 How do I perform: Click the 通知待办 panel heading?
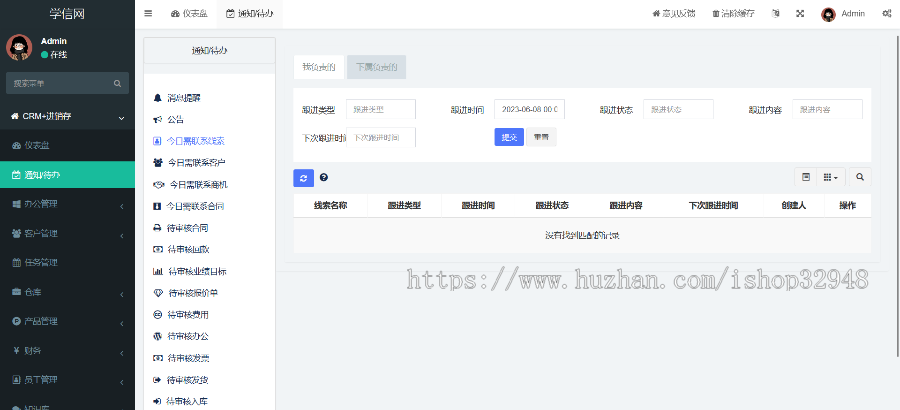(209, 51)
